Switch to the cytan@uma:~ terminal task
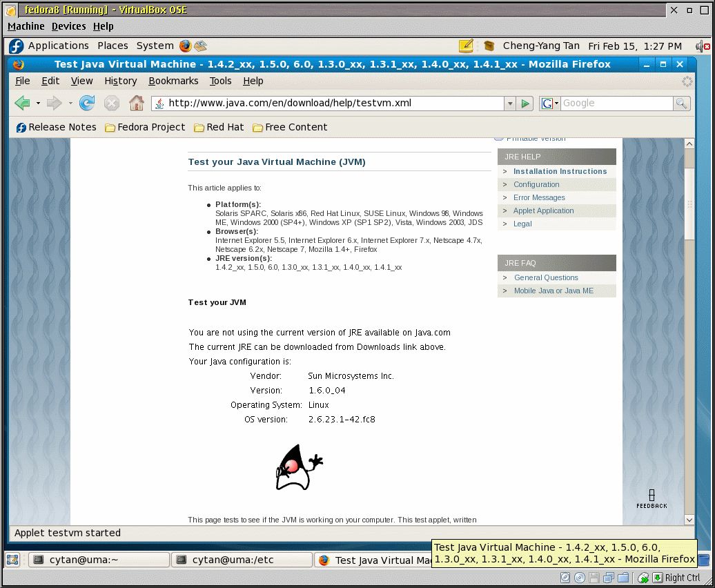715x588 pixels. (99, 560)
